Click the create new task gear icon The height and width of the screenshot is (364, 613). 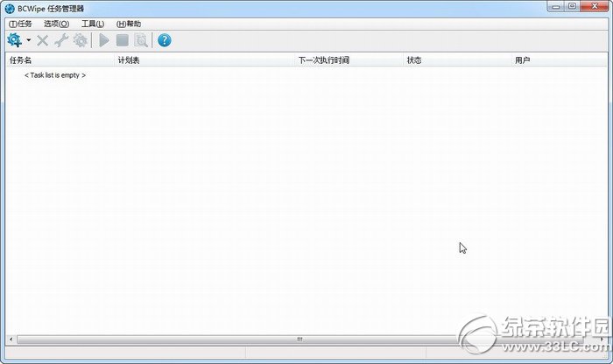(15, 40)
